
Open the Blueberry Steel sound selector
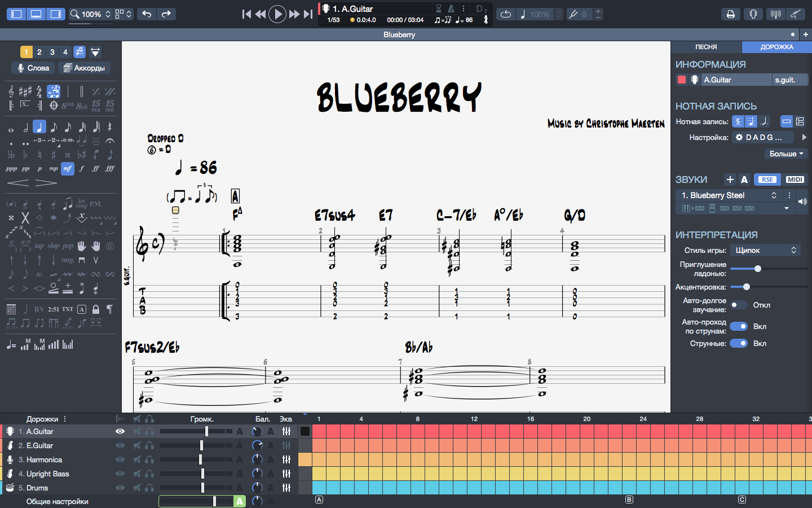[x=729, y=195]
